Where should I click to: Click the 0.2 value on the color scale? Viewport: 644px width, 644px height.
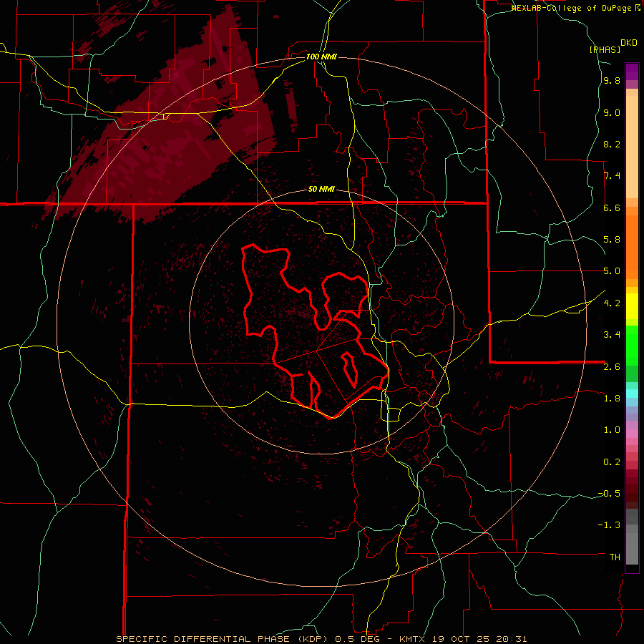612,462
